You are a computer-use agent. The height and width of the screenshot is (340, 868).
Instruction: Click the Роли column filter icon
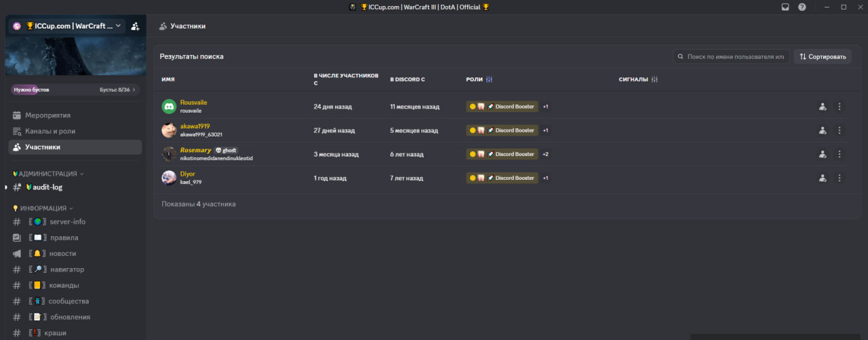pos(489,79)
